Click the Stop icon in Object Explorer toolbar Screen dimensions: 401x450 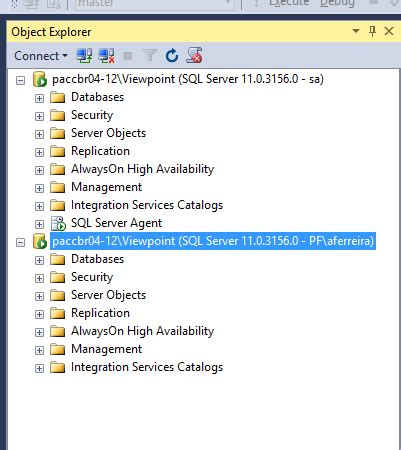(x=128, y=56)
